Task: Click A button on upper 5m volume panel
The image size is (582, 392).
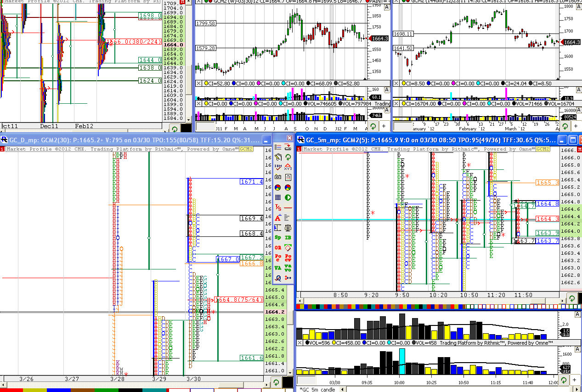Action: click(x=578, y=314)
